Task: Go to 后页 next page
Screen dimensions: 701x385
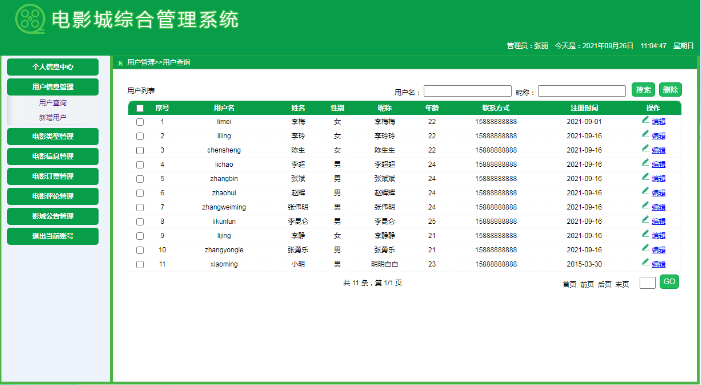Action: coord(604,284)
